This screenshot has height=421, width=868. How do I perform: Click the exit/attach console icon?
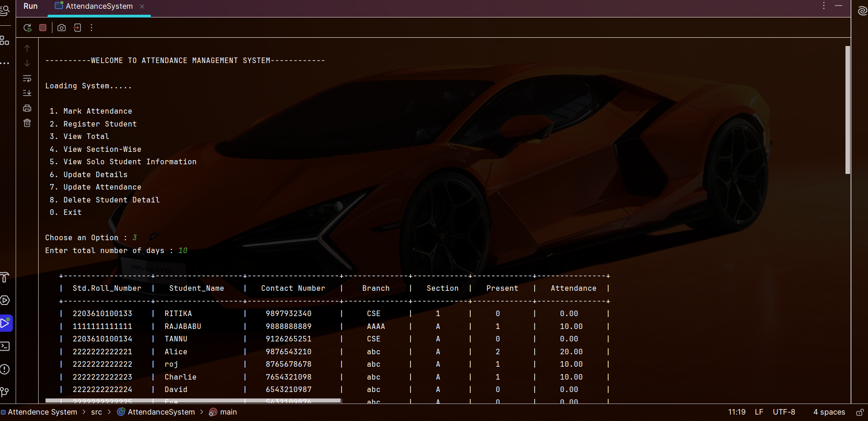click(x=77, y=28)
